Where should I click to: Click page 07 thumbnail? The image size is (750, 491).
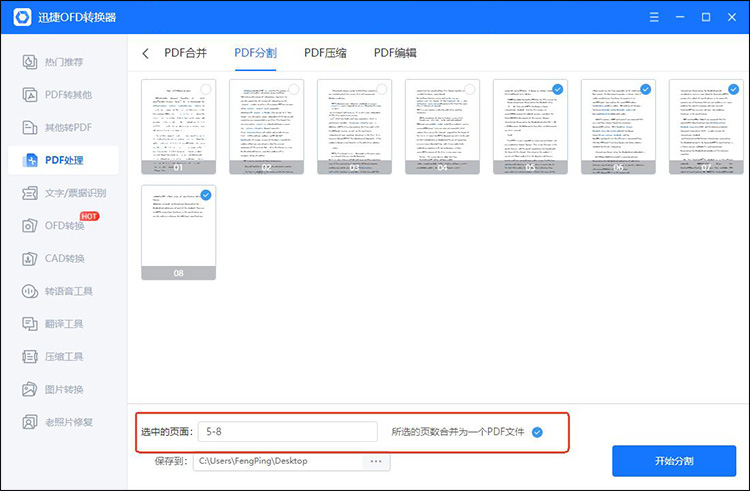click(x=706, y=127)
